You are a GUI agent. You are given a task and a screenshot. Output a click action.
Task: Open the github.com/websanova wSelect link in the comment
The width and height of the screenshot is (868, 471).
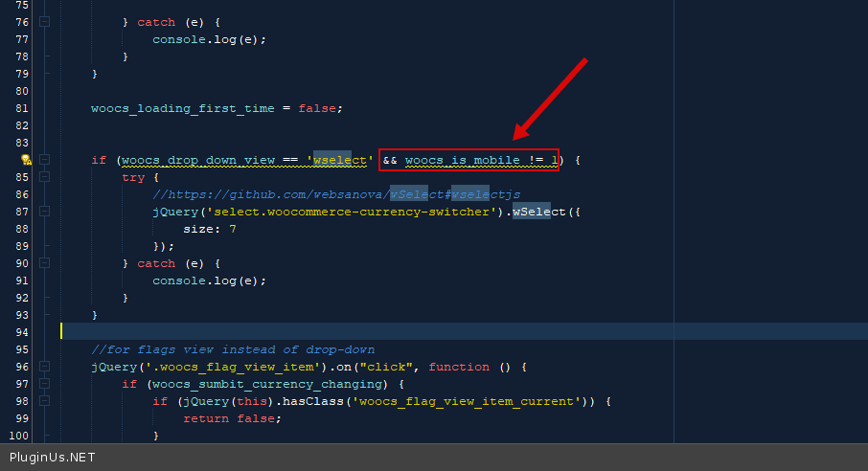(344, 194)
